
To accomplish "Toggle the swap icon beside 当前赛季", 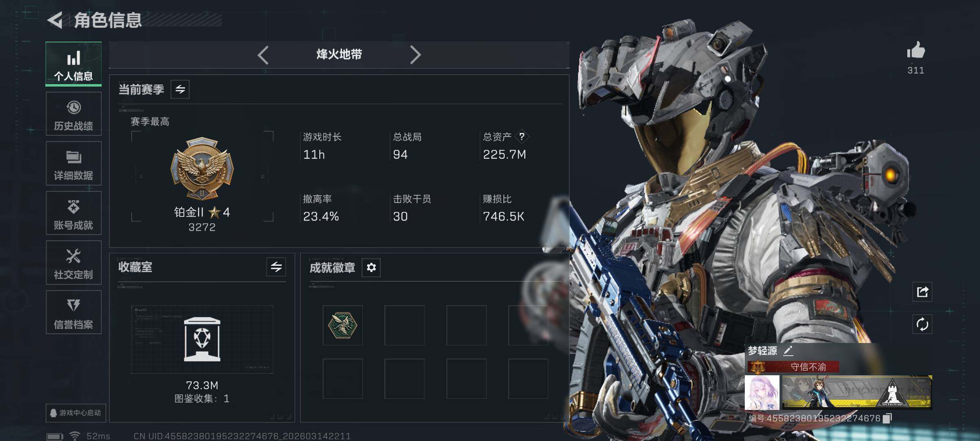I will coord(180,89).
